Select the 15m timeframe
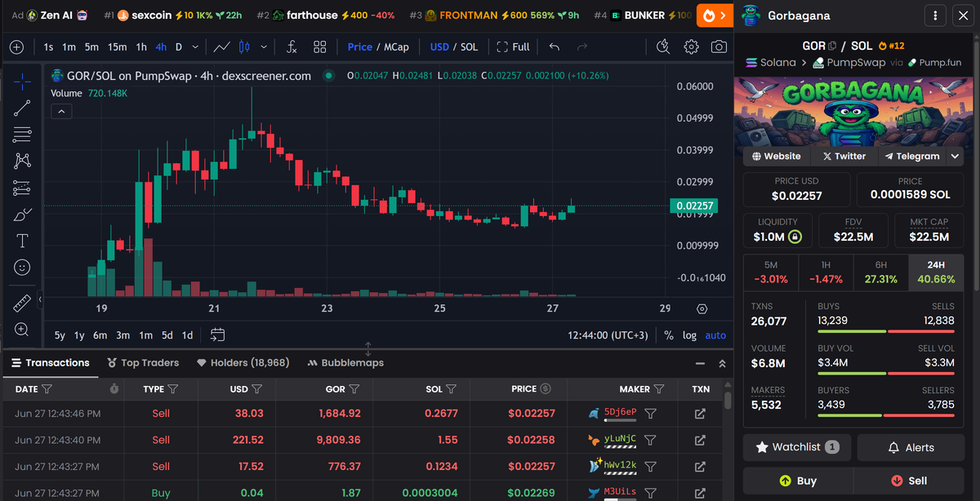The image size is (980, 501). [117, 47]
